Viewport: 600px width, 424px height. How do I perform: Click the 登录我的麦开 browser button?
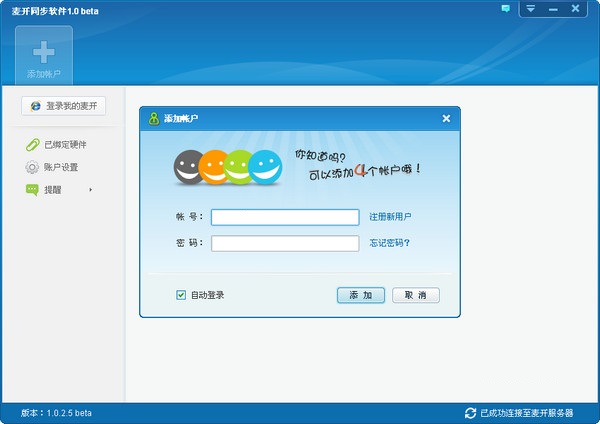click(64, 106)
